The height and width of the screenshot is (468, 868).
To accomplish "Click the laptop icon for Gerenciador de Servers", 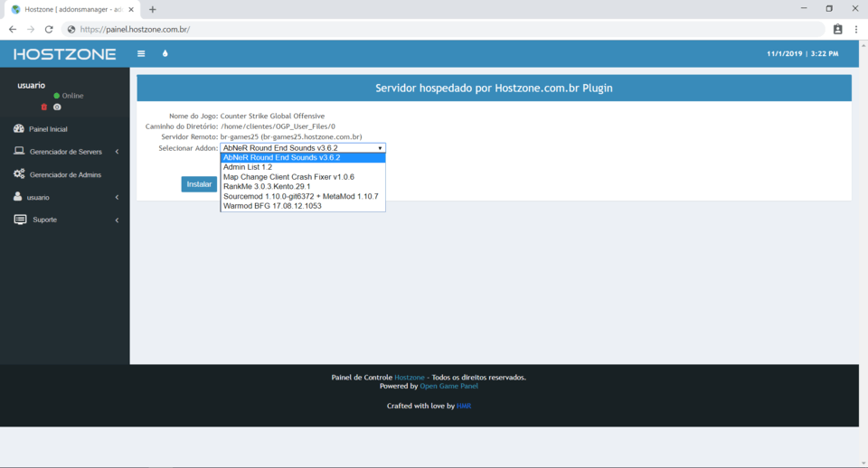I will (19, 151).
